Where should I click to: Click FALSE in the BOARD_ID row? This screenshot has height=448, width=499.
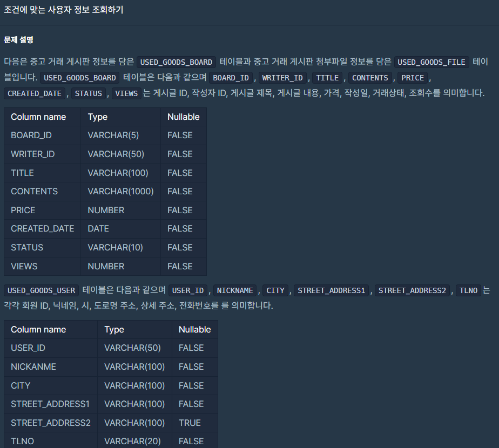point(184,135)
